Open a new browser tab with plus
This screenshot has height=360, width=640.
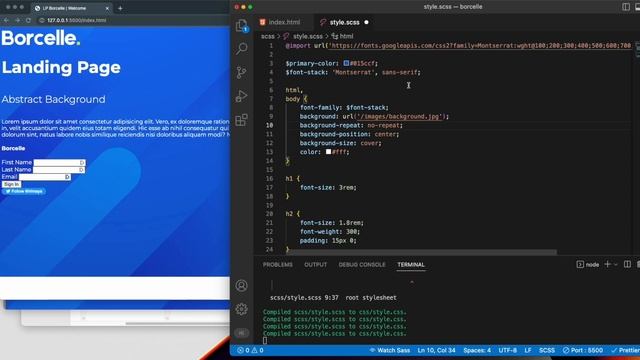[x=120, y=8]
